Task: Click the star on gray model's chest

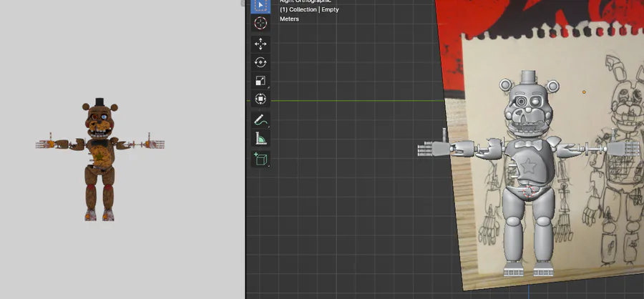Action: (529, 167)
